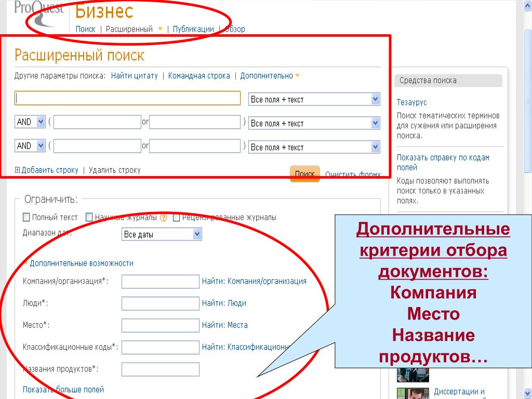
Task: Click the thumbnail beside Диссертации и
Action: 413,394
